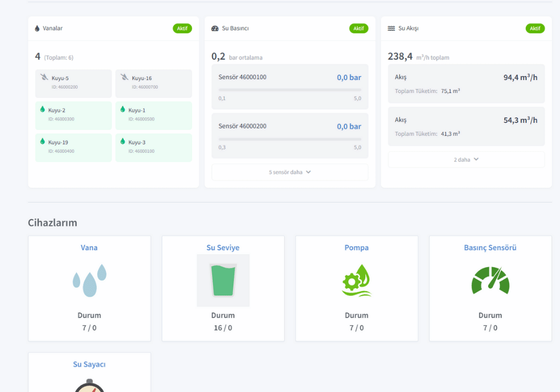
Task: Select the Kuyu-19 valve tile
Action: pyautogui.click(x=73, y=147)
